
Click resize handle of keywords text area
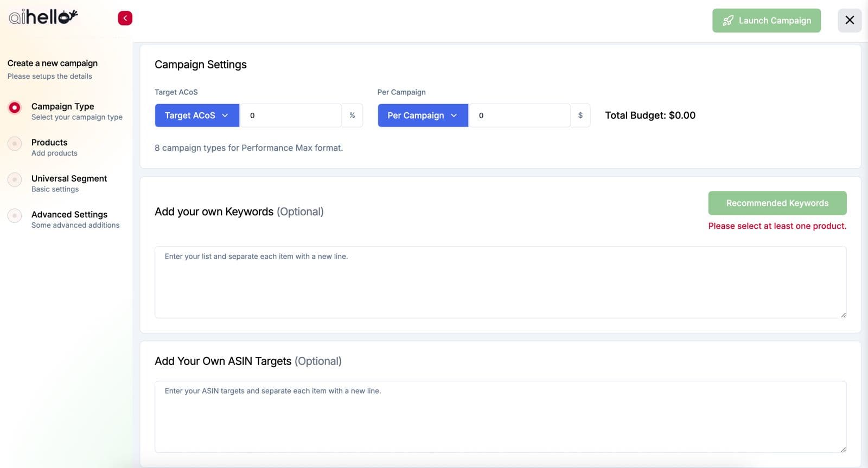point(843,315)
